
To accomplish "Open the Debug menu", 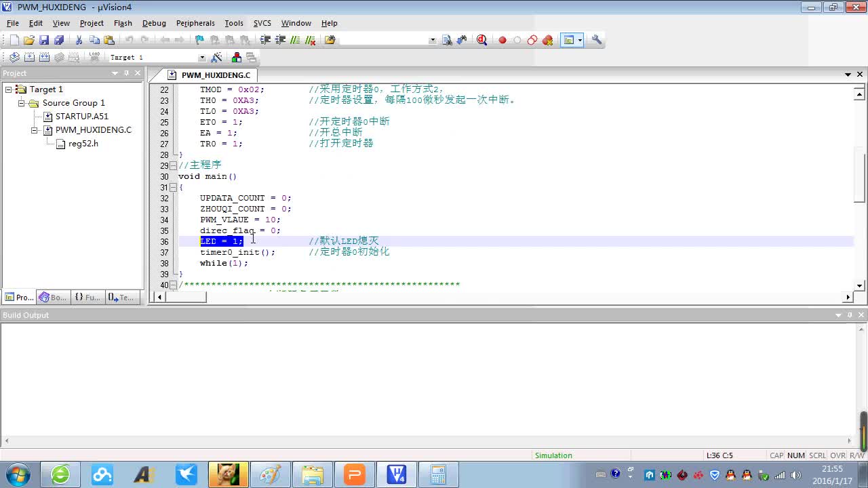I will coord(154,23).
